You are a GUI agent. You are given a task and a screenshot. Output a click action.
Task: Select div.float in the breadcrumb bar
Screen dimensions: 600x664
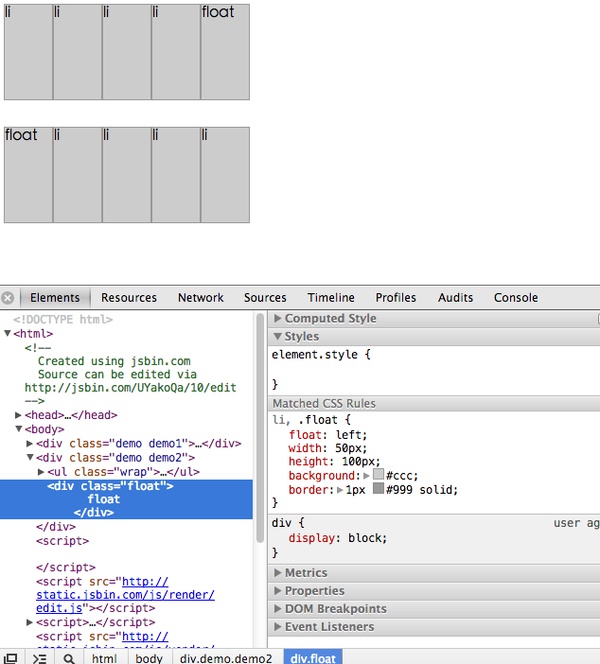point(313,658)
